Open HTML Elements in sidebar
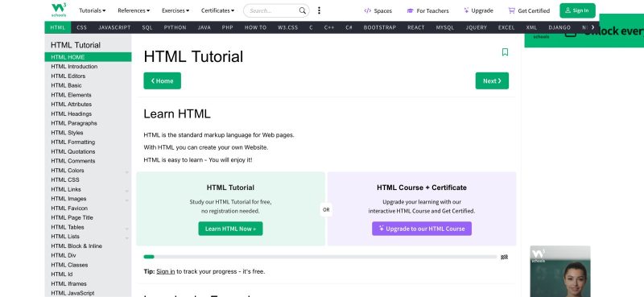644x297 pixels. click(88, 95)
